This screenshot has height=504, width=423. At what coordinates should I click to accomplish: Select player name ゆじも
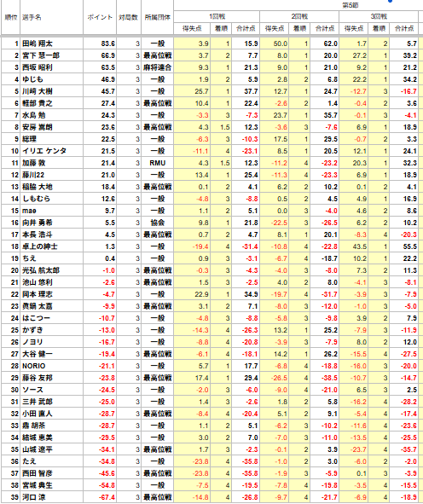[32, 79]
